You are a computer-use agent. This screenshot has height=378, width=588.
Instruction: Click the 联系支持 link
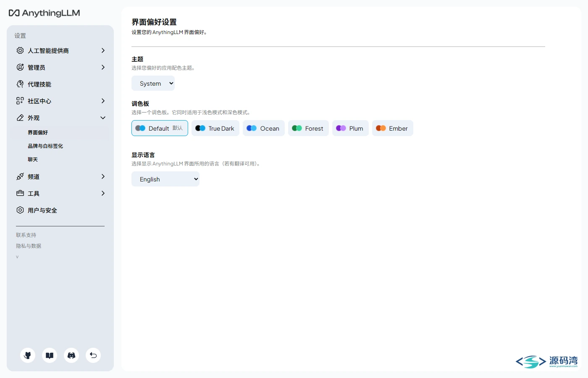(x=26, y=235)
